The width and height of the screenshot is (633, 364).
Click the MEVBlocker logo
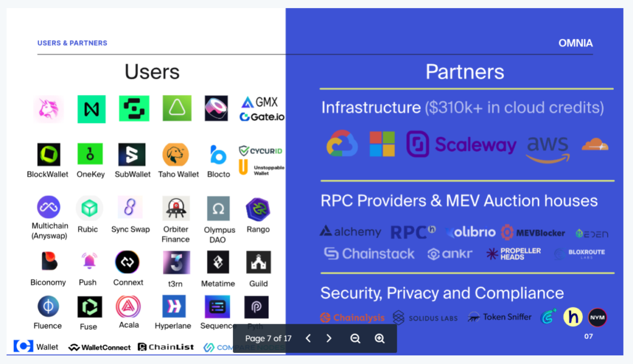533,232
